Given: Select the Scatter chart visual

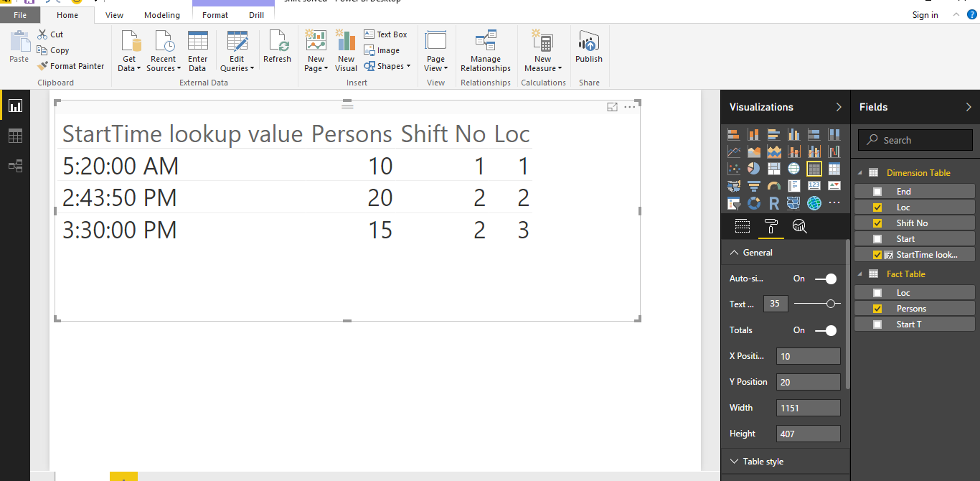Looking at the screenshot, I should click(x=733, y=169).
